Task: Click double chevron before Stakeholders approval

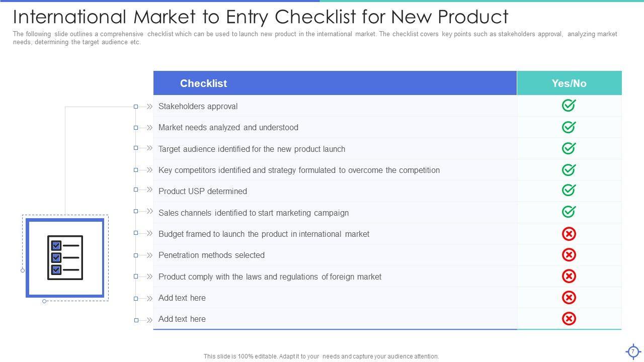Action: coord(149,107)
